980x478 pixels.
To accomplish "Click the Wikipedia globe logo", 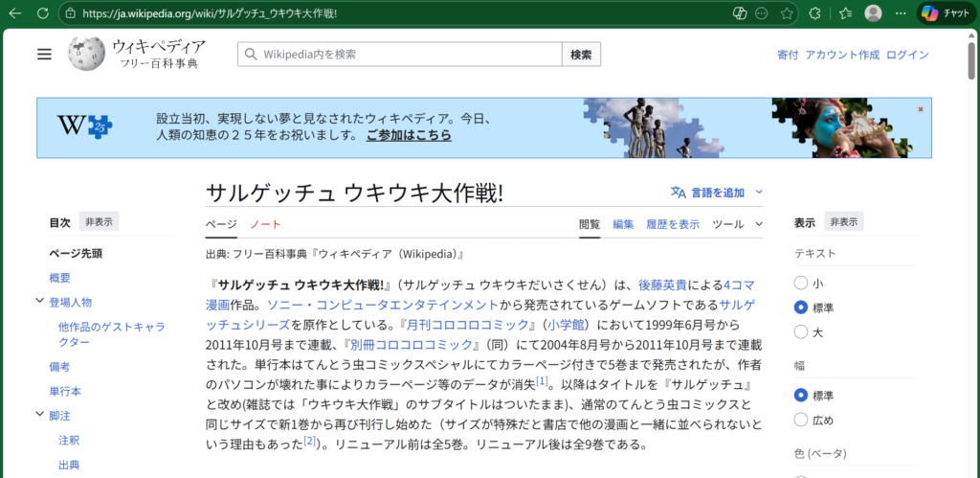I will tap(86, 54).
